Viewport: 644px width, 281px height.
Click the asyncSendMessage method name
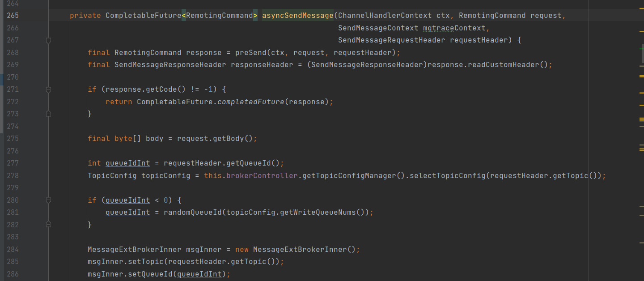click(x=297, y=16)
